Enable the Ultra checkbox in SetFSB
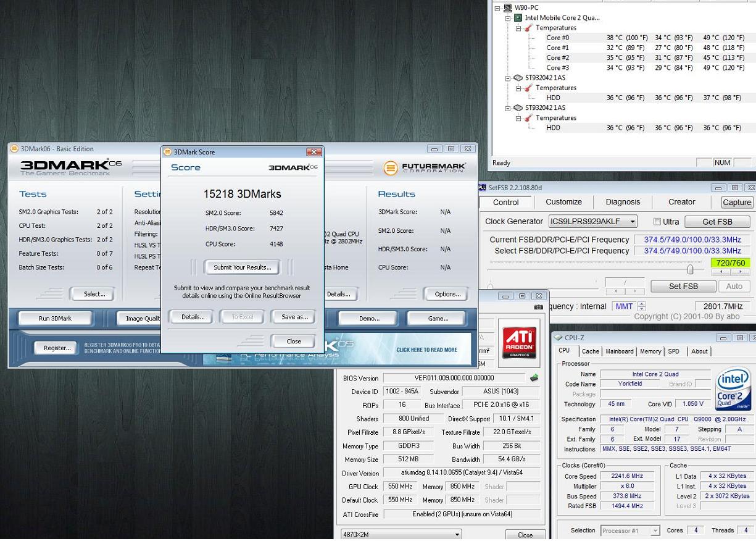756x541 pixels. pyautogui.click(x=657, y=222)
